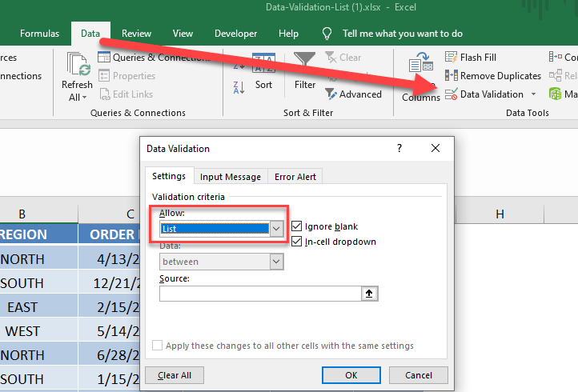The width and height of the screenshot is (578, 392).
Task: Select column H header
Action: [500, 214]
